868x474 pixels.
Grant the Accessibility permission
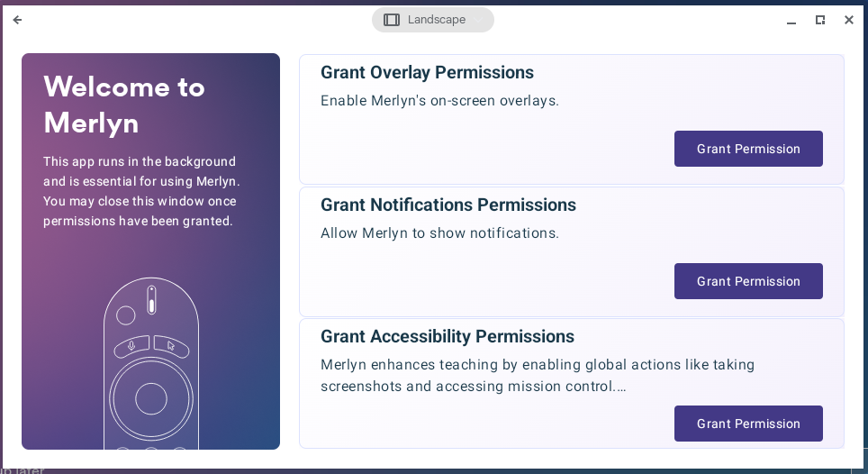[x=748, y=424]
